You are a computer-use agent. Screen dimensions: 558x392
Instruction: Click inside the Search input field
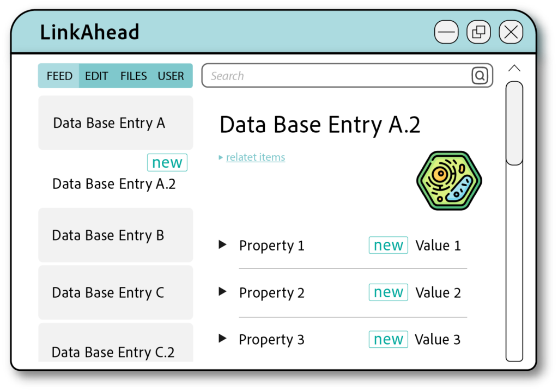(335, 76)
